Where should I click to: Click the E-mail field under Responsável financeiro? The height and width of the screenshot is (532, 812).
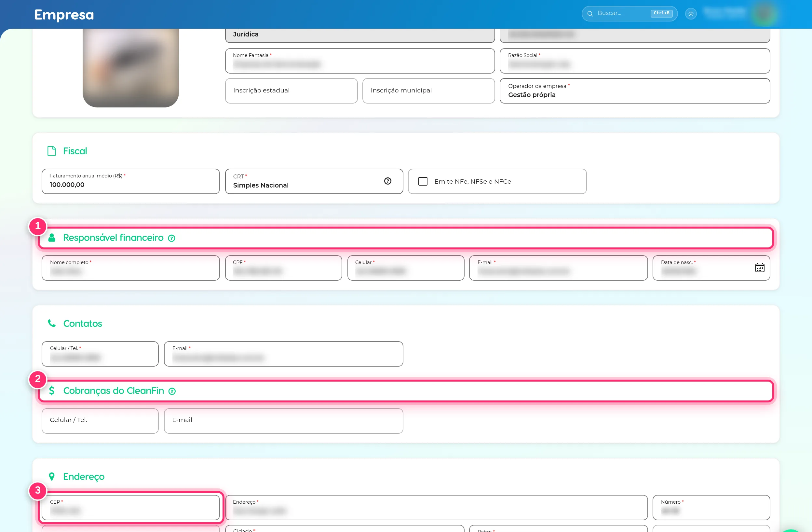pyautogui.click(x=558, y=268)
